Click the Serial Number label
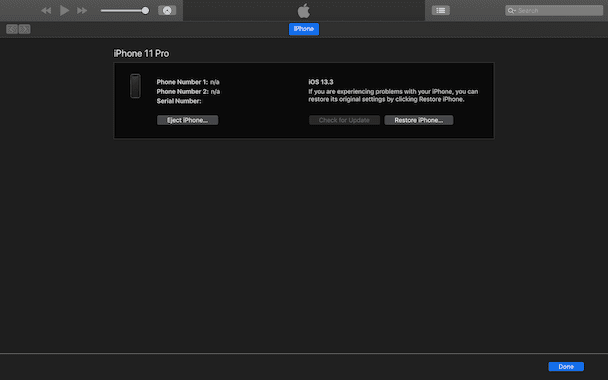 pos(179,101)
